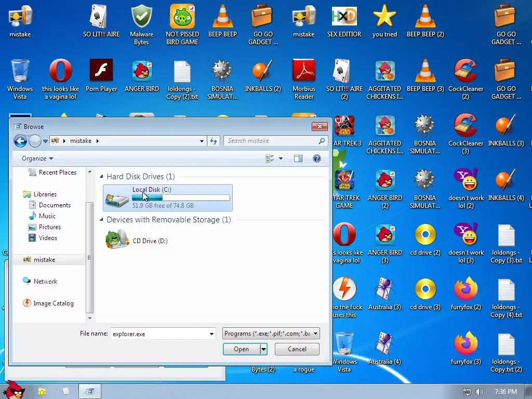Collapse Devices with Removable Storage group
The width and height of the screenshot is (532, 399).
(x=101, y=220)
